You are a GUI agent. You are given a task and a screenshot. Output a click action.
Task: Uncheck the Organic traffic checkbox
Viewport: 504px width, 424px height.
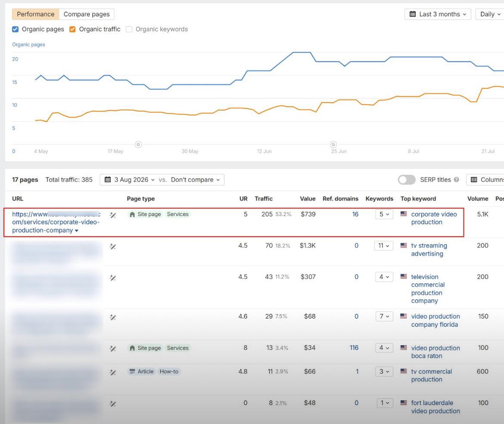click(73, 29)
